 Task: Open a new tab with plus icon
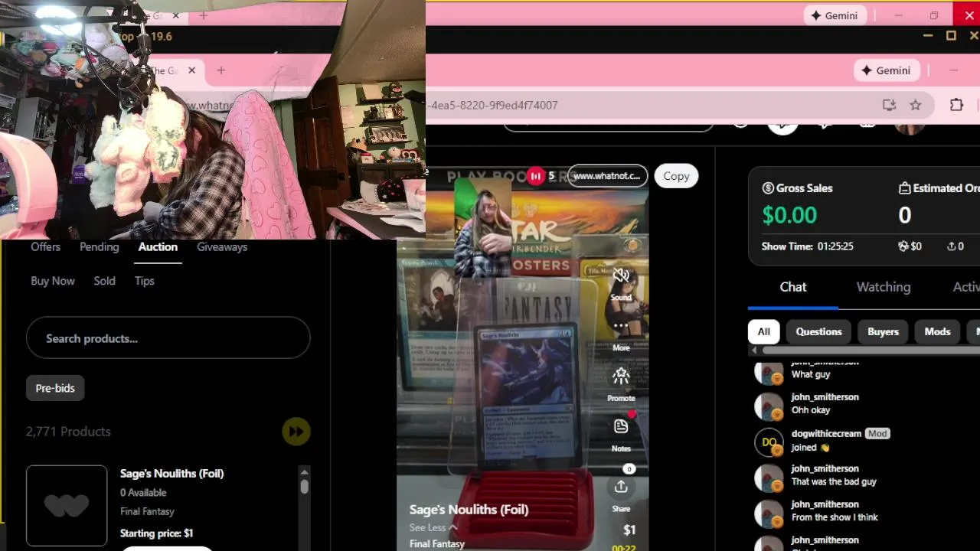(220, 70)
